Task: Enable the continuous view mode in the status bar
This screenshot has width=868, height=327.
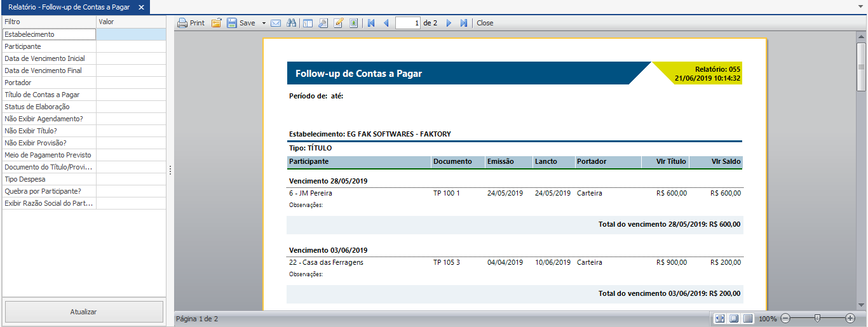Action: (x=748, y=318)
